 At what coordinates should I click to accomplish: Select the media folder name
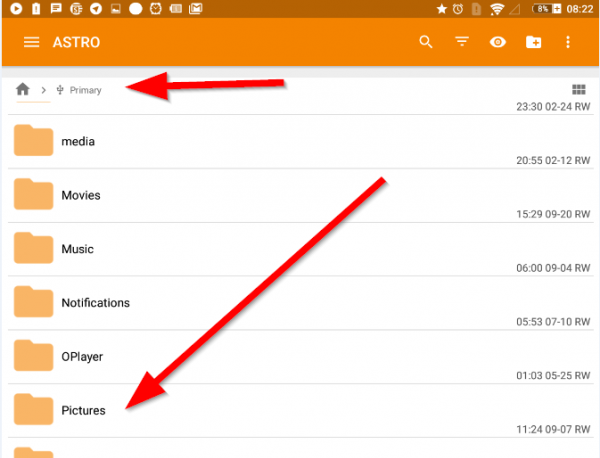[78, 142]
